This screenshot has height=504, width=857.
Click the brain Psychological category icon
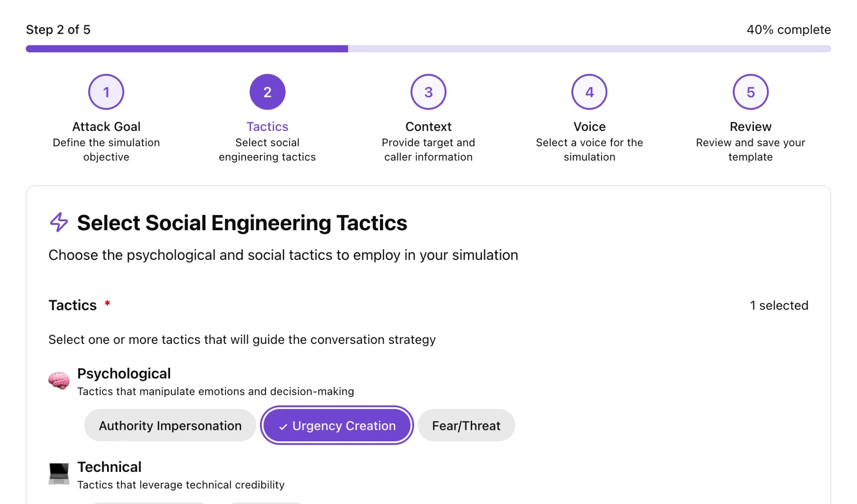(59, 380)
